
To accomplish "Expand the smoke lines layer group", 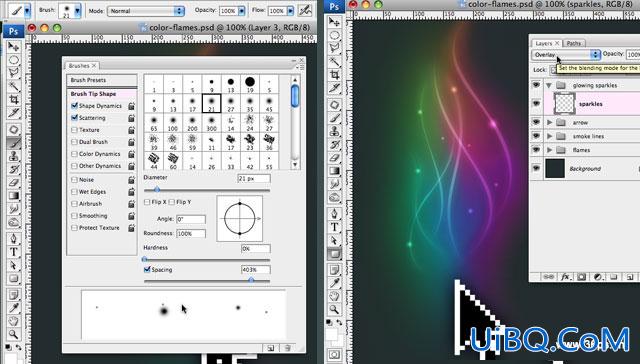I will (x=549, y=136).
